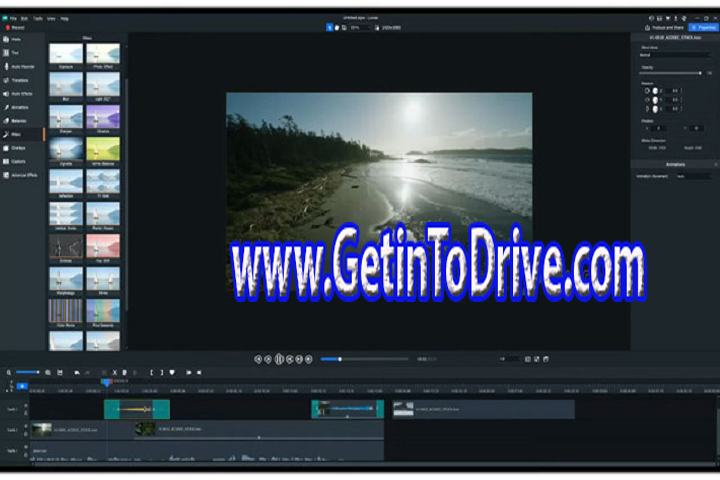This screenshot has height=480, width=720.
Task: Toggle the blue add-track button on timeline
Action: [22, 386]
